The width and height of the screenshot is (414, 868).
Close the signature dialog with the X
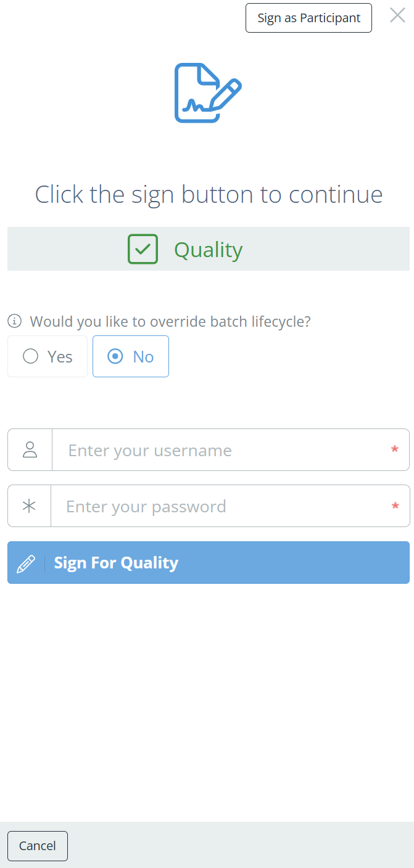[x=397, y=15]
